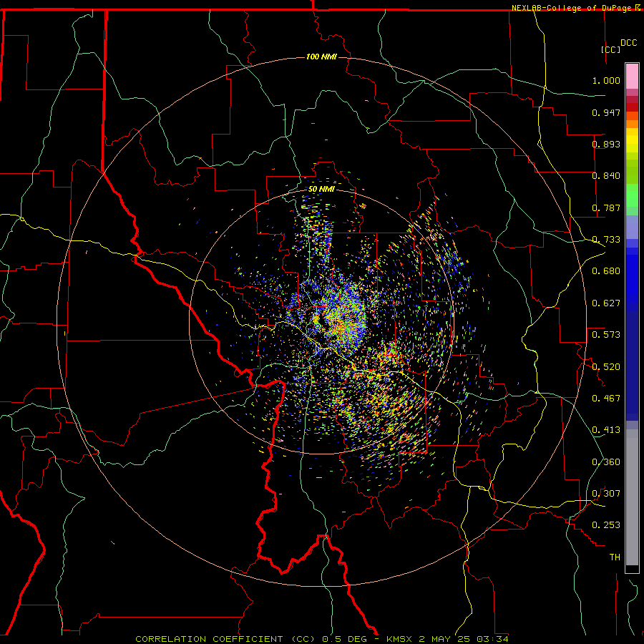Image resolution: width=644 pixels, height=644 pixels.
Task: Select the 0.307 scale value
Action: pyautogui.click(x=606, y=494)
